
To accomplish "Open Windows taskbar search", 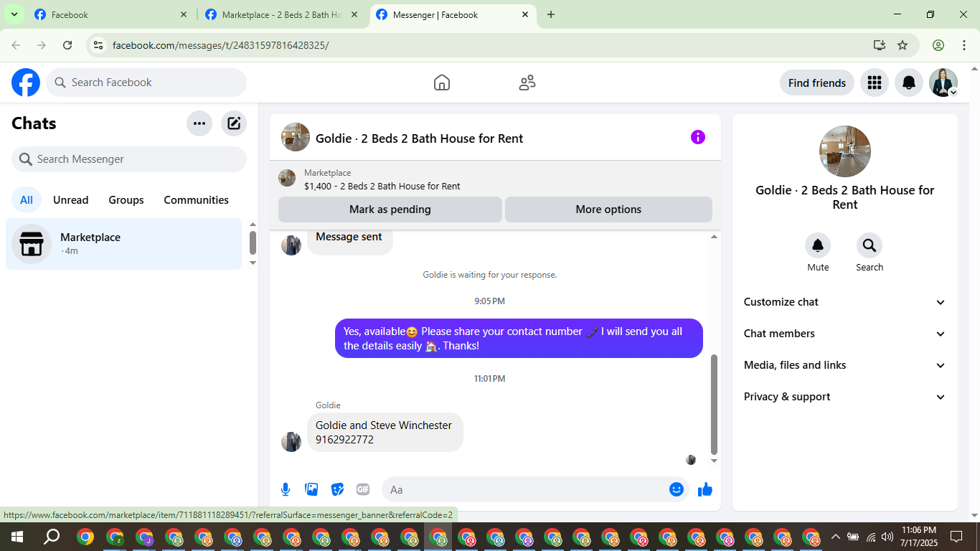I will point(52,537).
